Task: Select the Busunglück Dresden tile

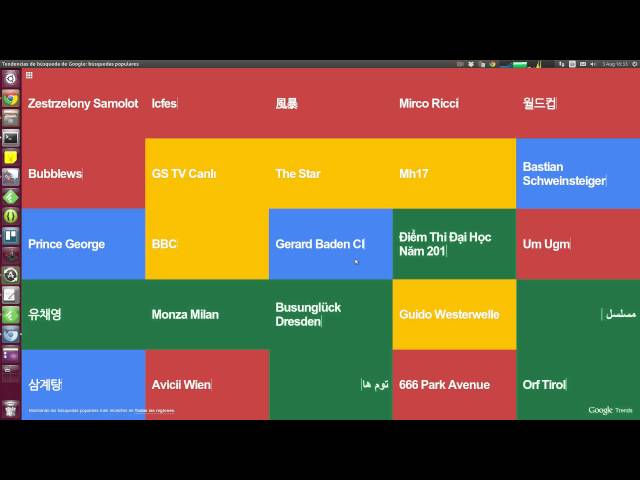Action: (x=331, y=314)
